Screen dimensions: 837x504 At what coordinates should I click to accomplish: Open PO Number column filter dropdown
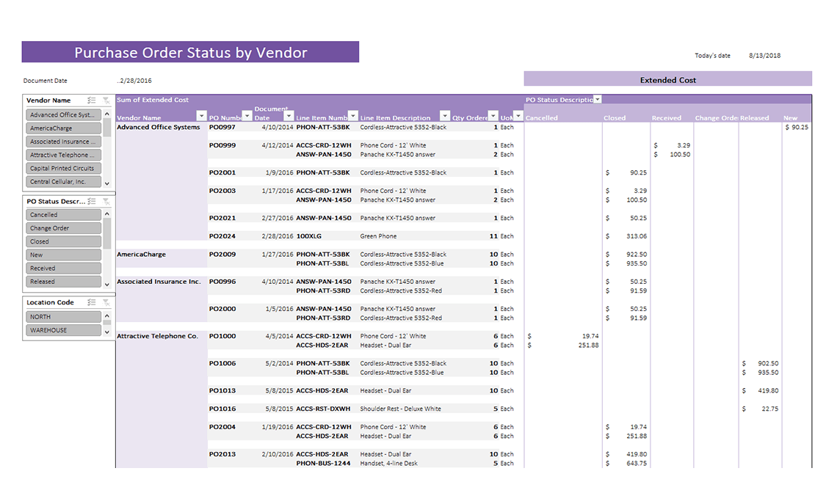click(247, 116)
